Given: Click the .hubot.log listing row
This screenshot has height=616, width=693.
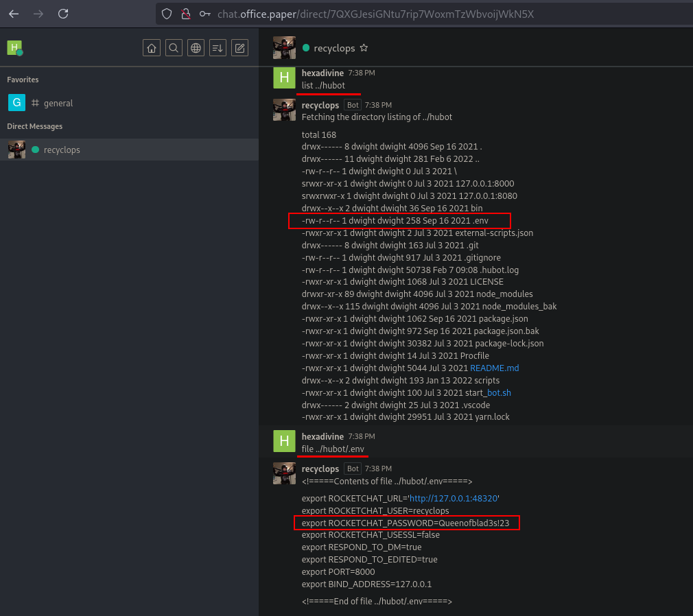Looking at the screenshot, I should pyautogui.click(x=410, y=270).
